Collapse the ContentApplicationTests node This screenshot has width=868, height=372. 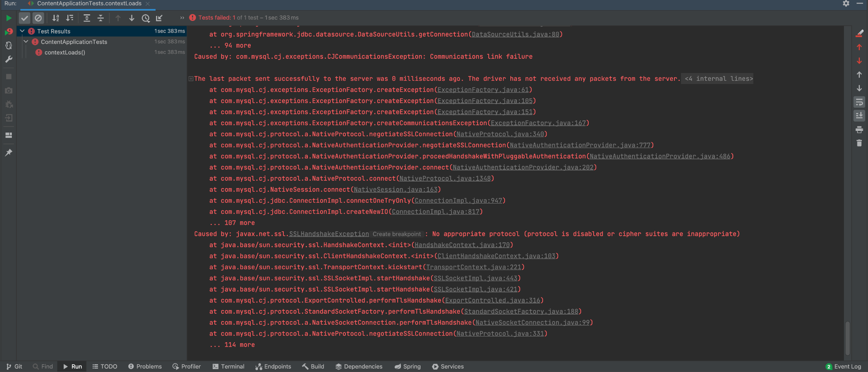pyautogui.click(x=26, y=42)
